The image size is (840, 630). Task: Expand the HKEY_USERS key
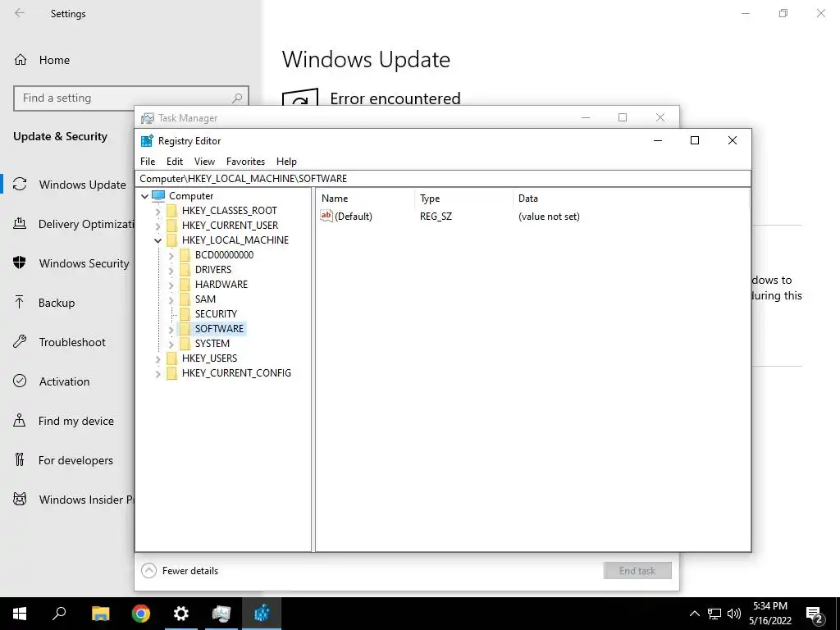point(157,358)
